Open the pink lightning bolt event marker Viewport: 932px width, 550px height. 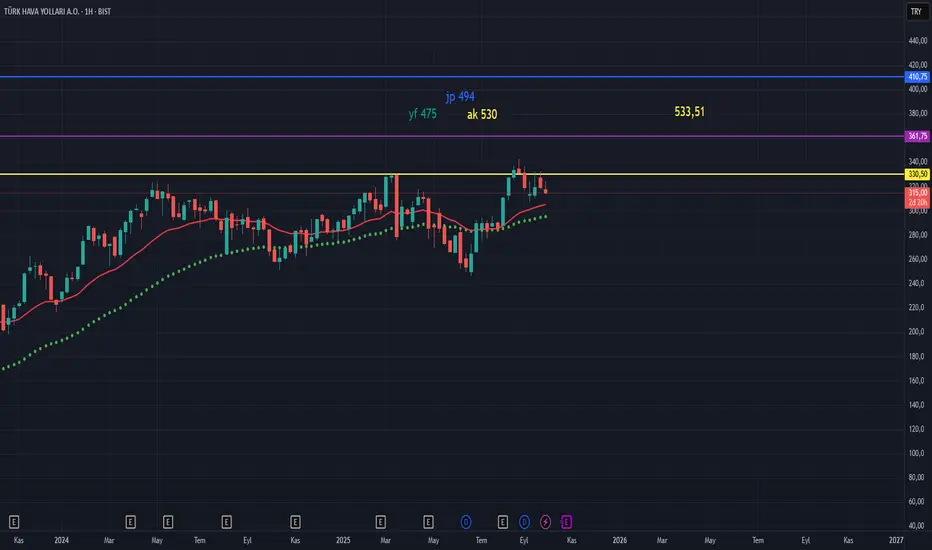tap(545, 522)
